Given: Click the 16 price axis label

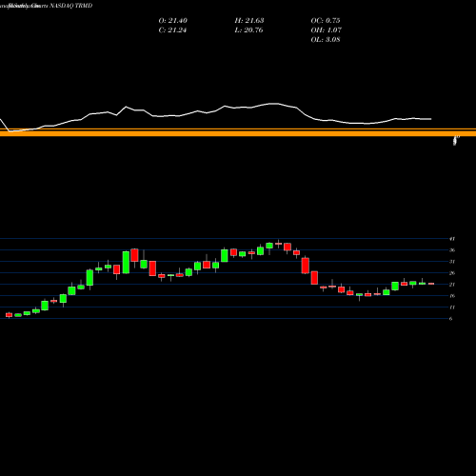Looking at the screenshot, I should pos(452,296).
